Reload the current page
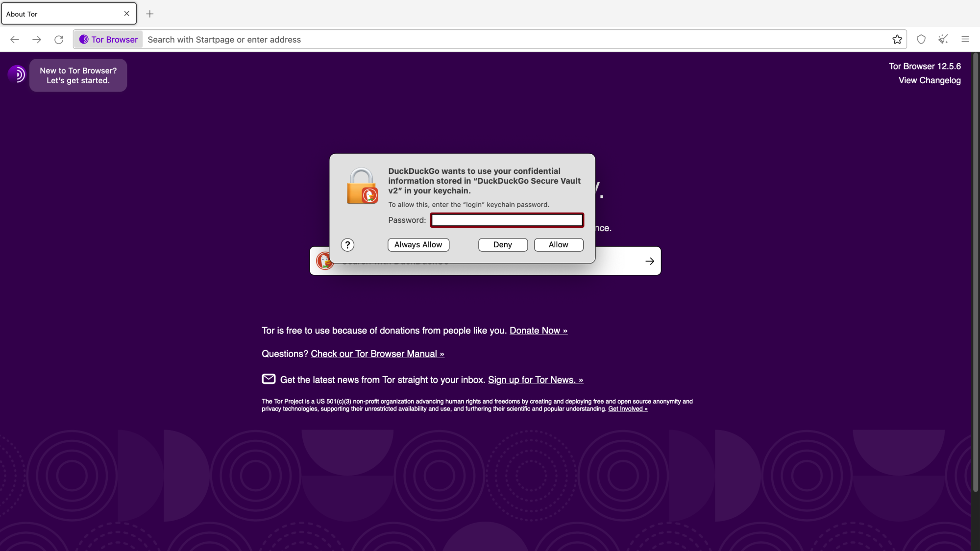Image resolution: width=980 pixels, height=551 pixels. point(59,40)
